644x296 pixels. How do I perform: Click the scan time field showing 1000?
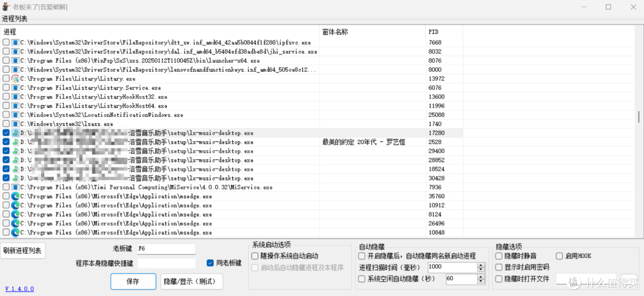click(x=452, y=267)
